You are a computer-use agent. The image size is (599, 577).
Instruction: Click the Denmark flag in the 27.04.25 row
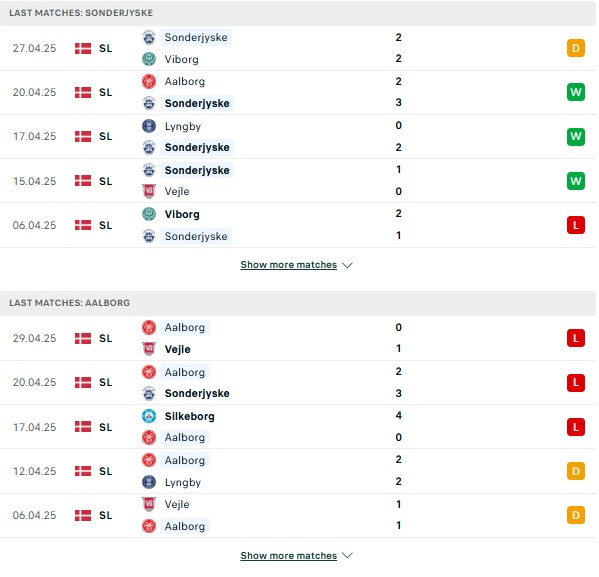(x=83, y=49)
